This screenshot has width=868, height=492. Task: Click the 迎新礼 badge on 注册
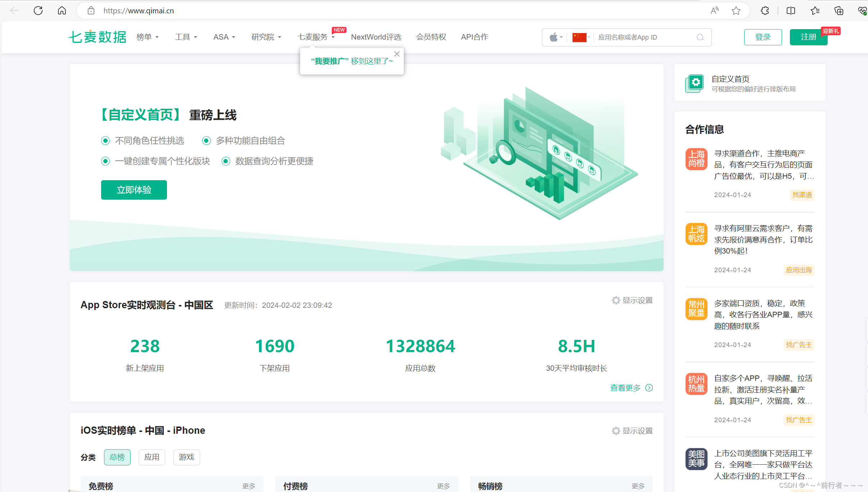pyautogui.click(x=831, y=31)
